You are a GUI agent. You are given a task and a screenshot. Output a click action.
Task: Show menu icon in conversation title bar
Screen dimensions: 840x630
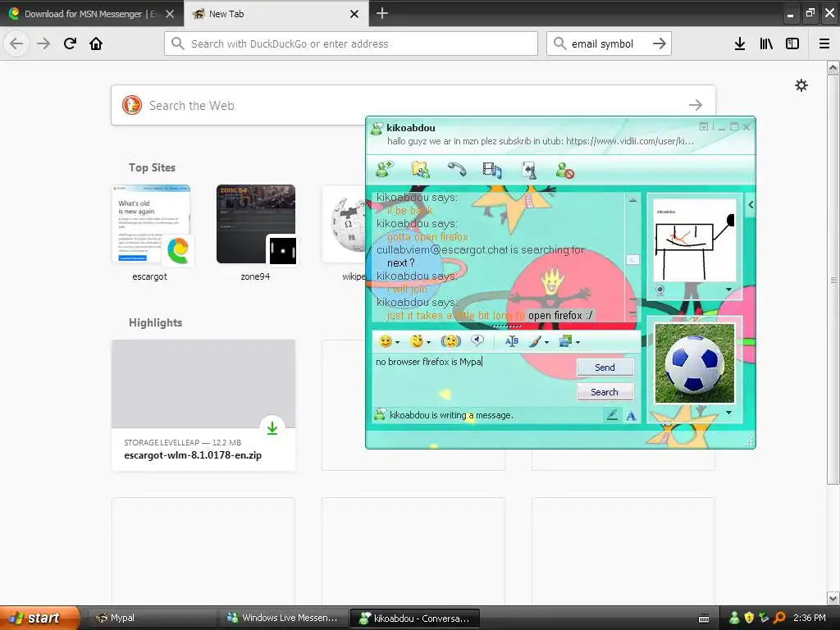coord(703,126)
